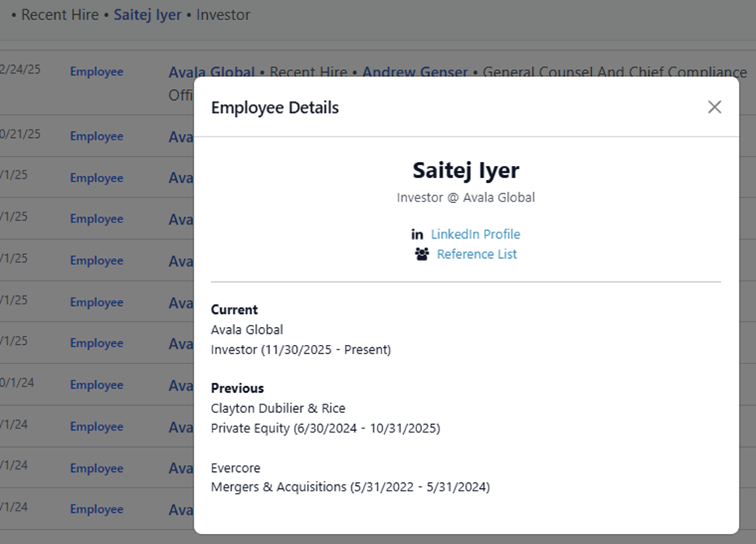Screen dimensions: 756x544
Task: Open Avala Global link in 2/24/25 row
Action: pos(212,72)
